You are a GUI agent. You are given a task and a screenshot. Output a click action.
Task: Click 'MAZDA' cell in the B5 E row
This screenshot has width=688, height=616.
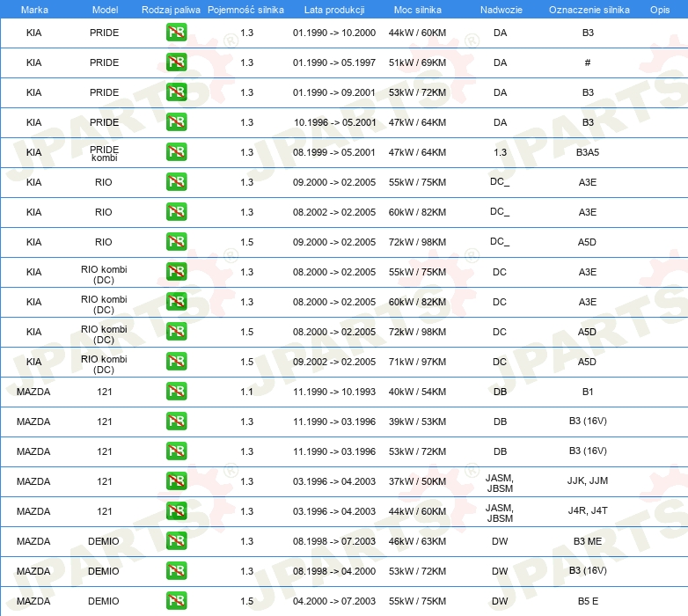[33, 601]
